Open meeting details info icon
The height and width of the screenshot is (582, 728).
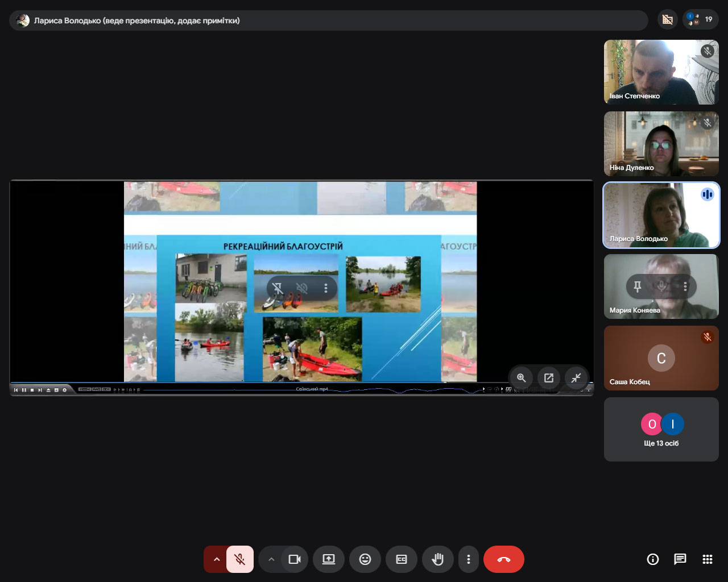tap(653, 559)
